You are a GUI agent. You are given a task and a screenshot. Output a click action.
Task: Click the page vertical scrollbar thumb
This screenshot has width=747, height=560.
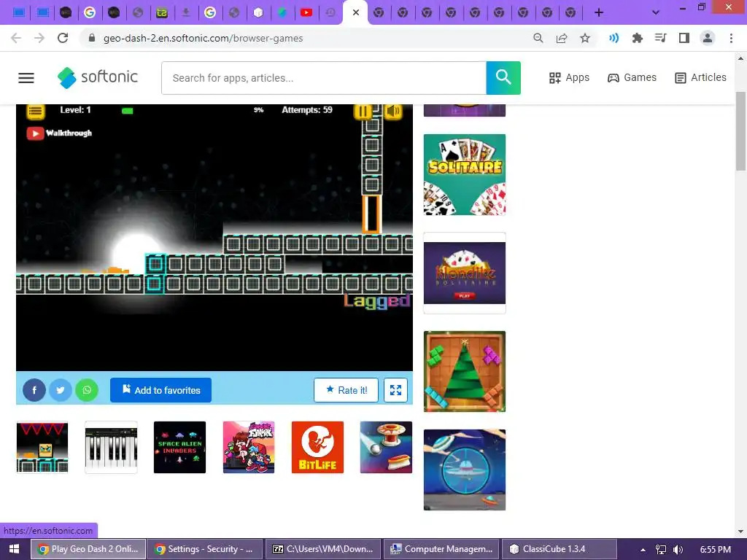tap(740, 131)
